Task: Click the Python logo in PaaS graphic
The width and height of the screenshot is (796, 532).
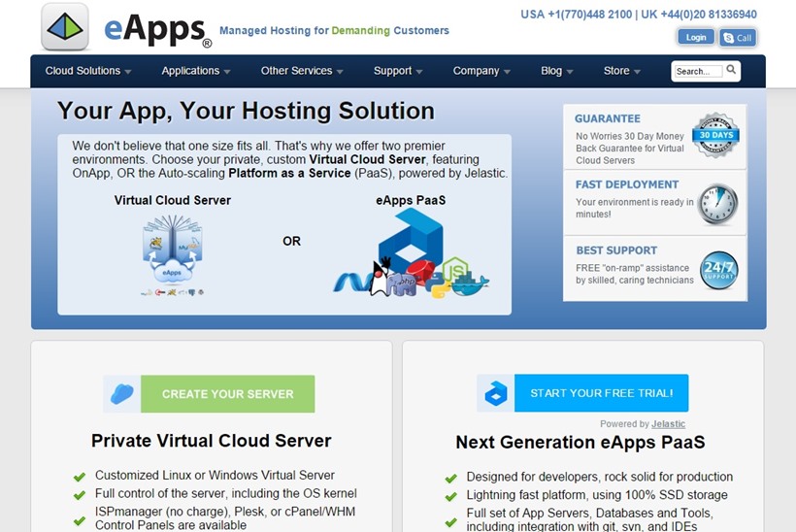Action: [437, 285]
